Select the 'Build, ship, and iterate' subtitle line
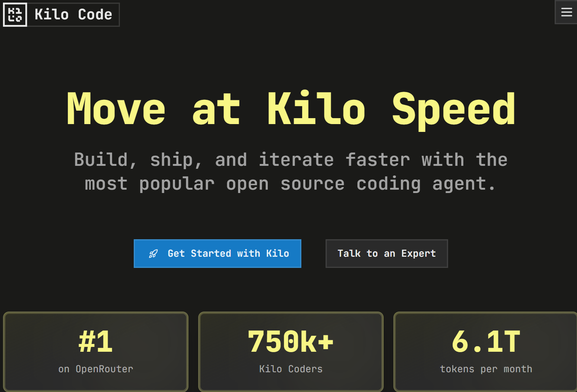This screenshot has width=577, height=392. tap(291, 160)
